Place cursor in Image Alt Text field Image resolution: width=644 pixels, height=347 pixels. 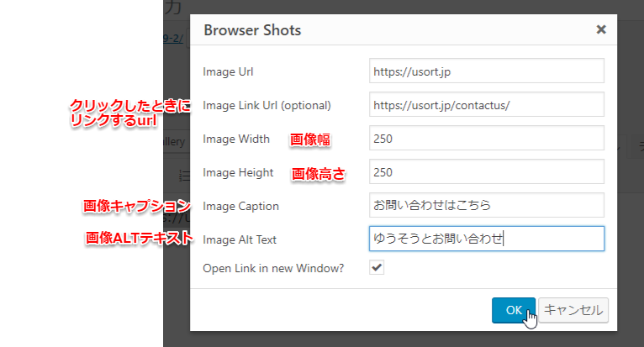pyautogui.click(x=486, y=239)
